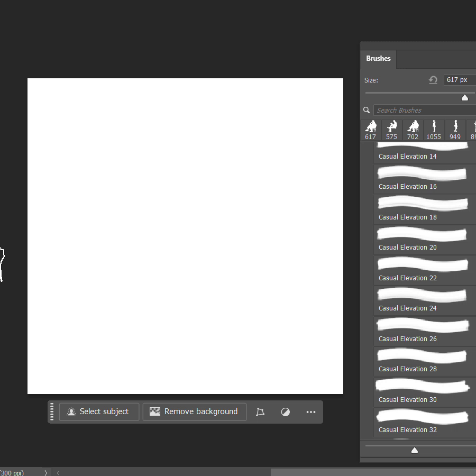This screenshot has width=476, height=476.
Task: Click the Search Brushes field
Action: pos(423,110)
